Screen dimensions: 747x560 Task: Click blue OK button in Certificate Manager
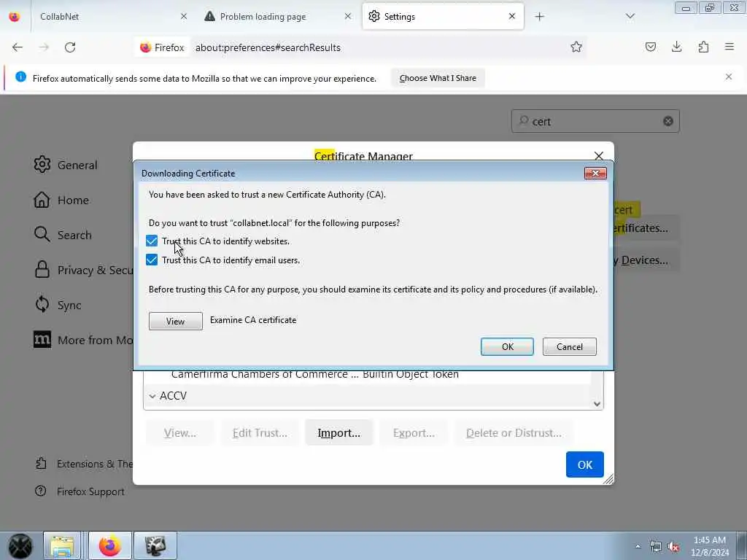click(584, 464)
